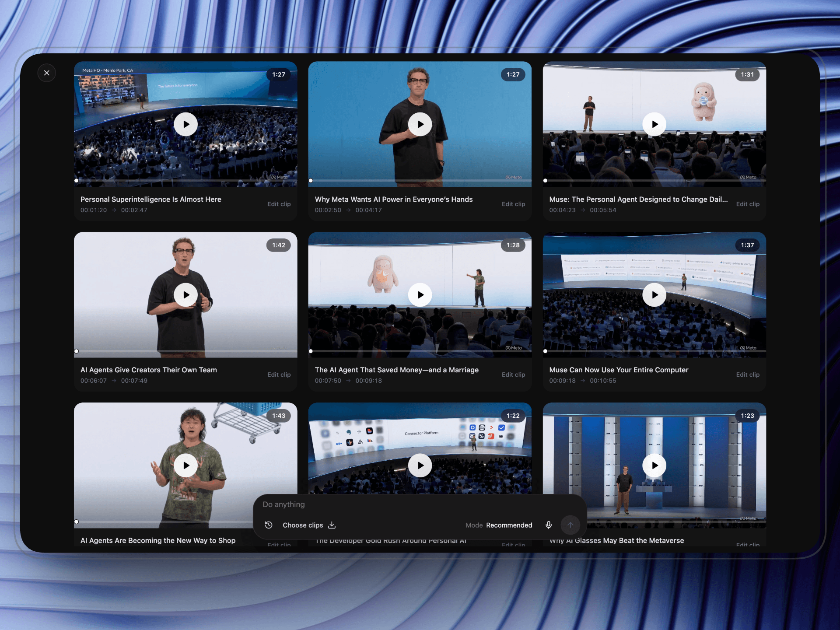Screen dimensions: 840x630
Task: Click the 1:27 duration badge on first clip
Action: pyautogui.click(x=279, y=74)
